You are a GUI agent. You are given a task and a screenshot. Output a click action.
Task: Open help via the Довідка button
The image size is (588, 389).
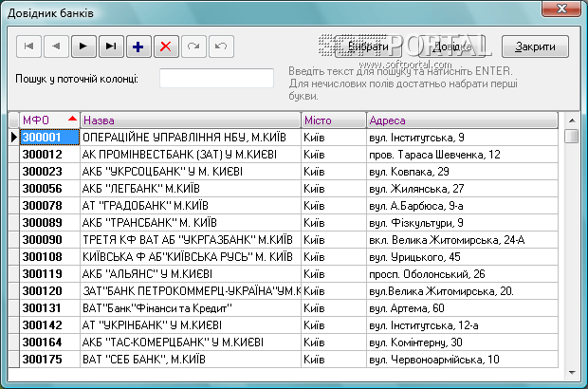(452, 46)
